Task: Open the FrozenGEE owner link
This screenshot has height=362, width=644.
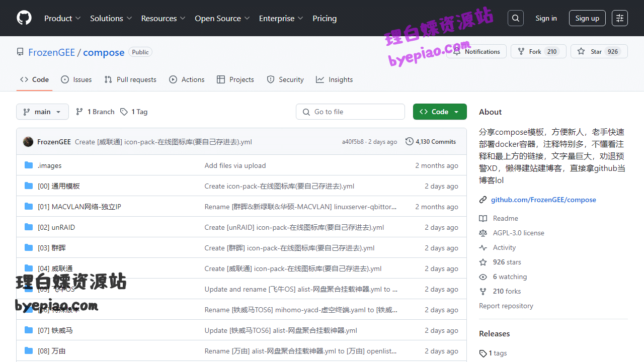Action: [x=51, y=52]
